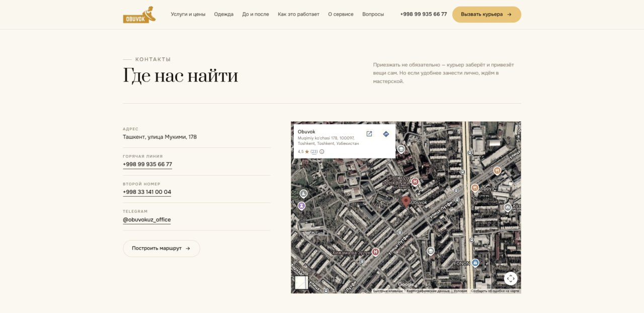Call the hotline number under Горячая линия
This screenshot has height=313, width=644.
pos(147,165)
